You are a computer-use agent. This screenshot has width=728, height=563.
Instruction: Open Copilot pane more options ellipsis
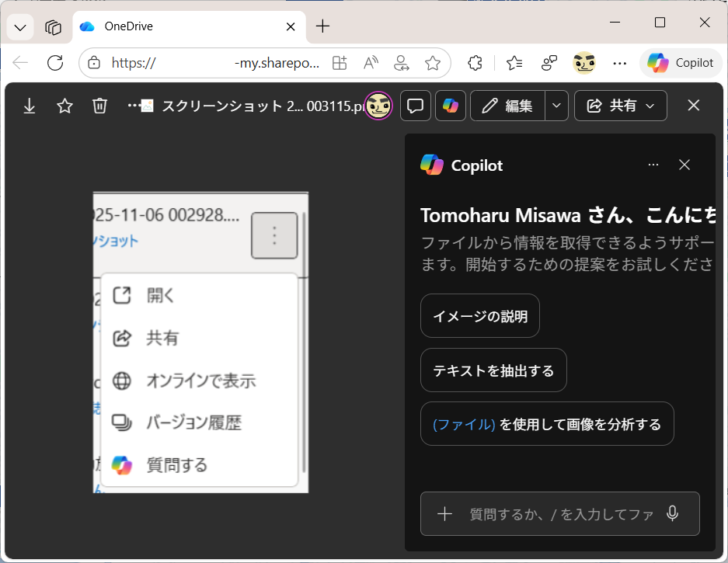(653, 165)
